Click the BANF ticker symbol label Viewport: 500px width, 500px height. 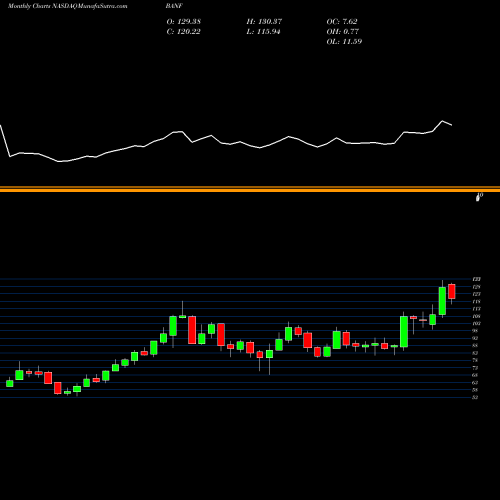[x=174, y=6]
